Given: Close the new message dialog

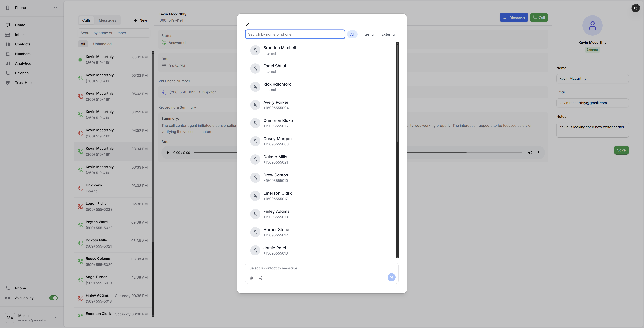Looking at the screenshot, I should pyautogui.click(x=248, y=24).
